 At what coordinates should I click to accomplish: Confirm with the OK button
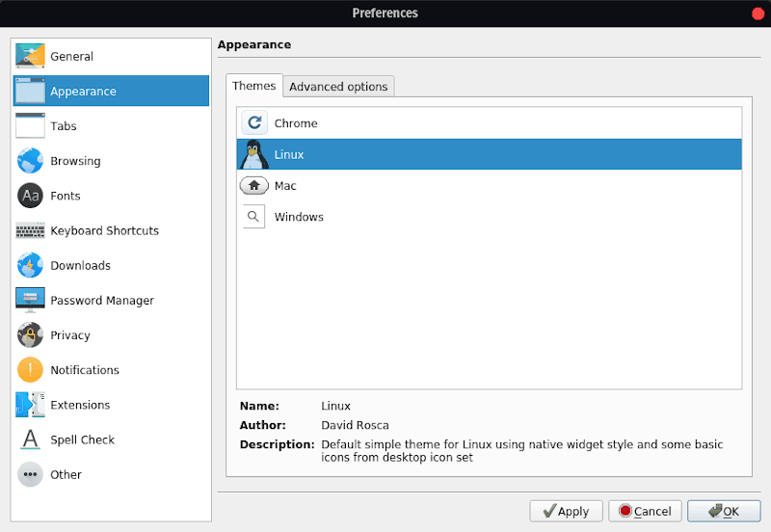(724, 511)
